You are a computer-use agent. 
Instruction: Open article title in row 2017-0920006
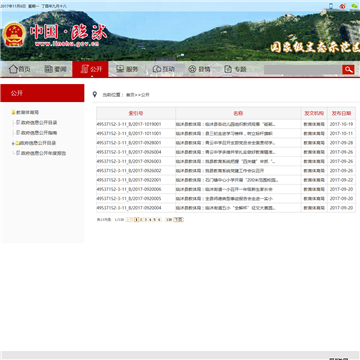click(224, 189)
